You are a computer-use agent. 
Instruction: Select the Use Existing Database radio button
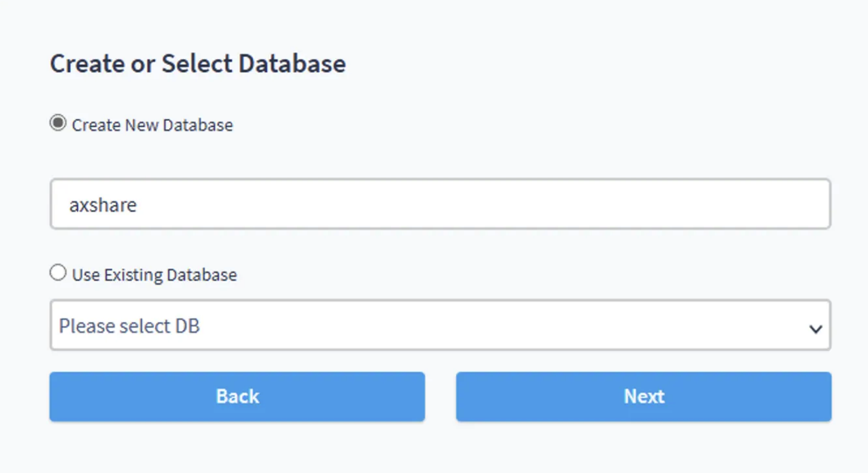[58, 273]
